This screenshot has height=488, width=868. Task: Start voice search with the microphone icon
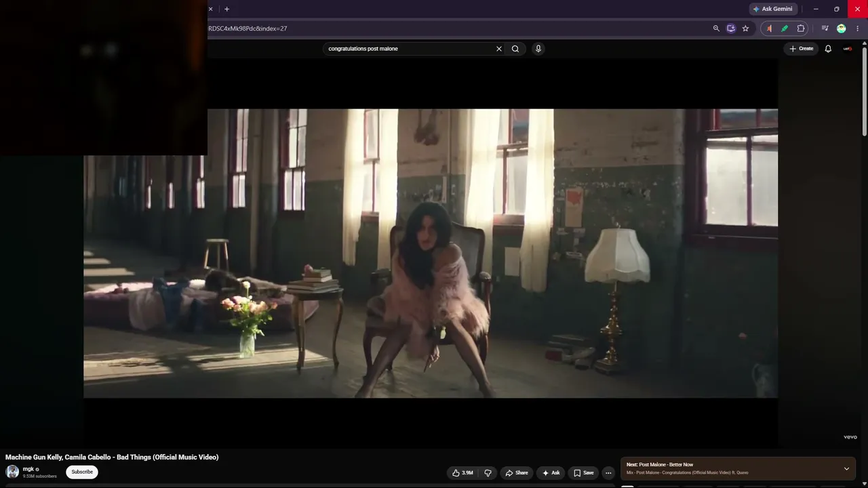538,49
